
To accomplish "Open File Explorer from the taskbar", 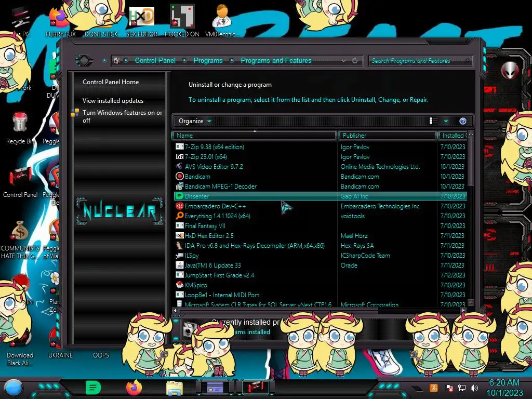I will point(175,388).
